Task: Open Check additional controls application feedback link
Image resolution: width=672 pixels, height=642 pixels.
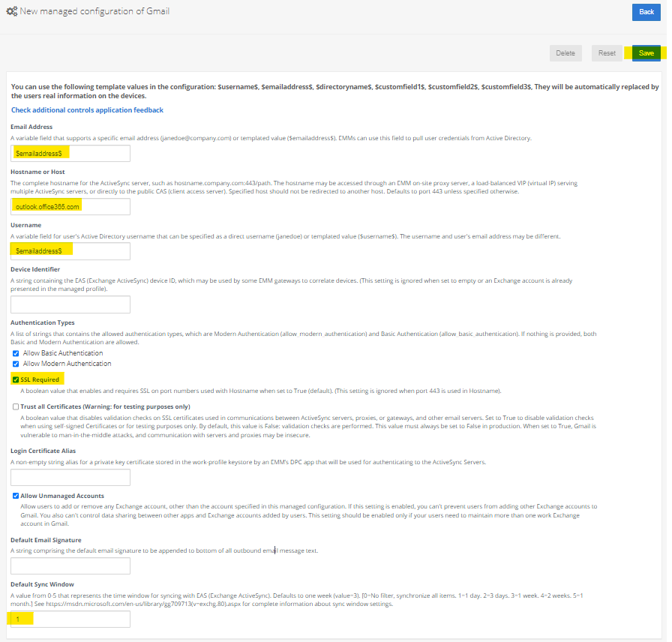Action: (87, 110)
